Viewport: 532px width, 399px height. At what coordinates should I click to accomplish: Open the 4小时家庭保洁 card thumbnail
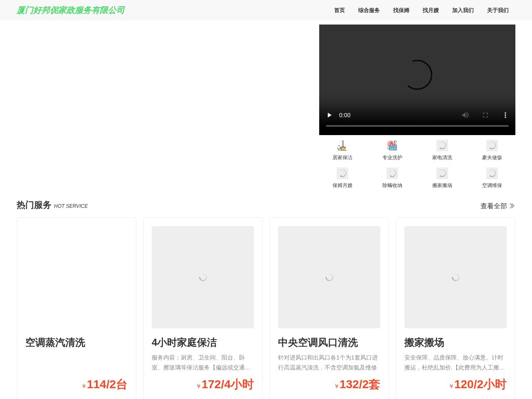(x=202, y=277)
